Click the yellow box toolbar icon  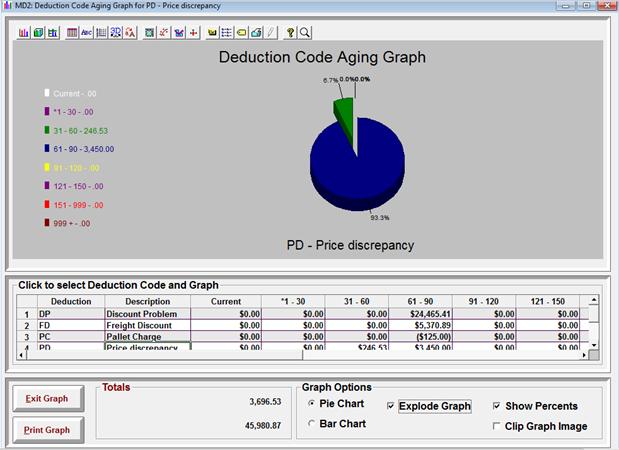point(212,32)
